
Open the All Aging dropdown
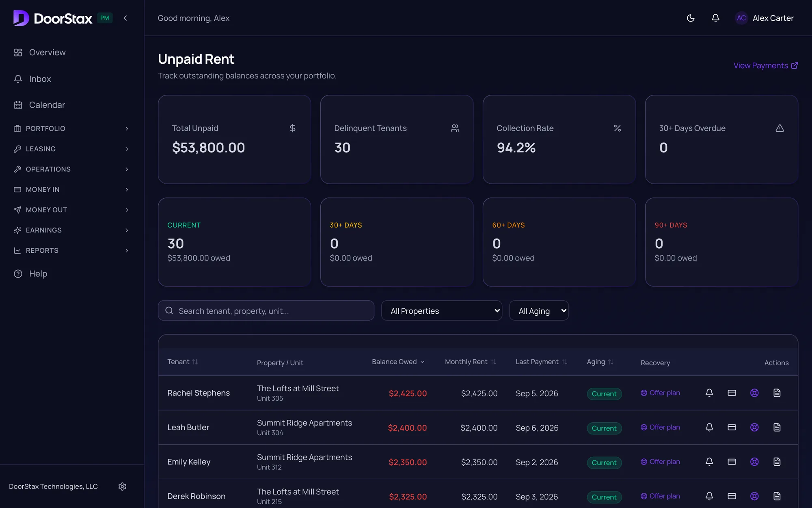[x=539, y=311]
